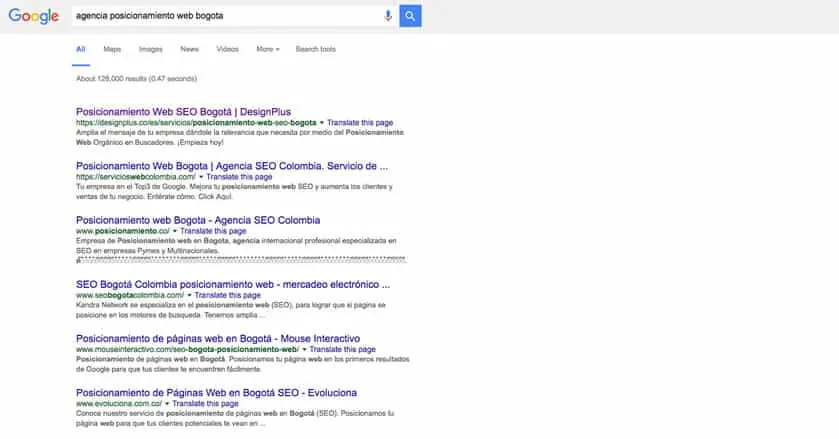The image size is (839, 439).
Task: Click snippet starting 'Conoce nuestro servicio de'
Action: tap(235, 418)
